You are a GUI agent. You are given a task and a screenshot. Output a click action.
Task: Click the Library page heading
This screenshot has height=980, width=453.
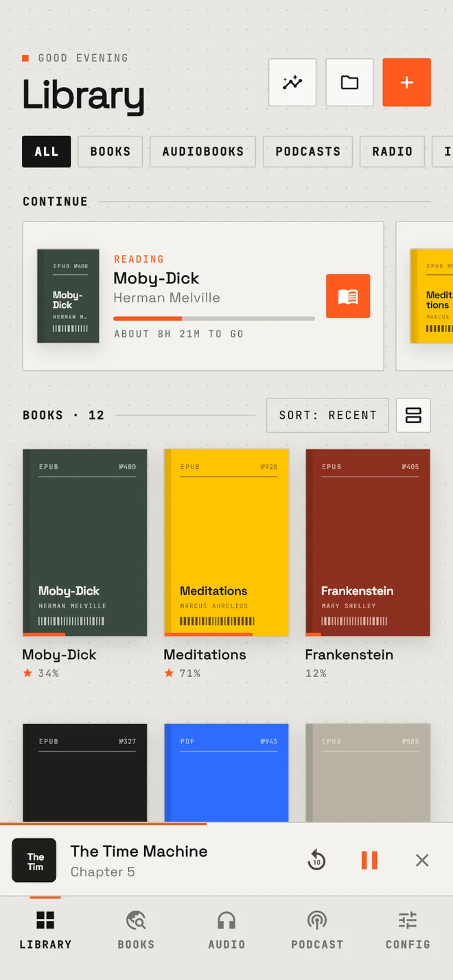click(x=84, y=95)
